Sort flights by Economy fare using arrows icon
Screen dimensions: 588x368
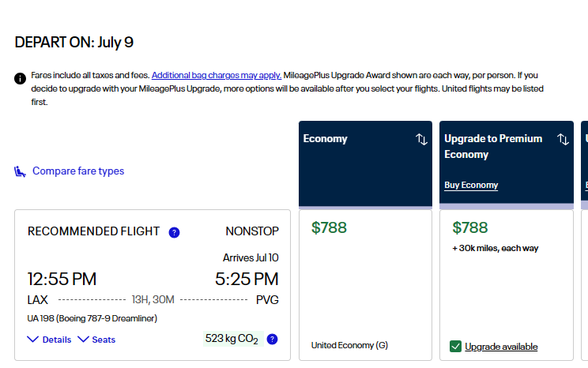[x=421, y=139]
